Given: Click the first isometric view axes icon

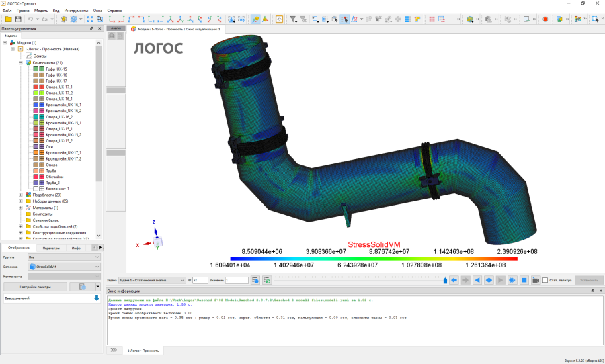Looking at the screenshot, I should pos(170,19).
